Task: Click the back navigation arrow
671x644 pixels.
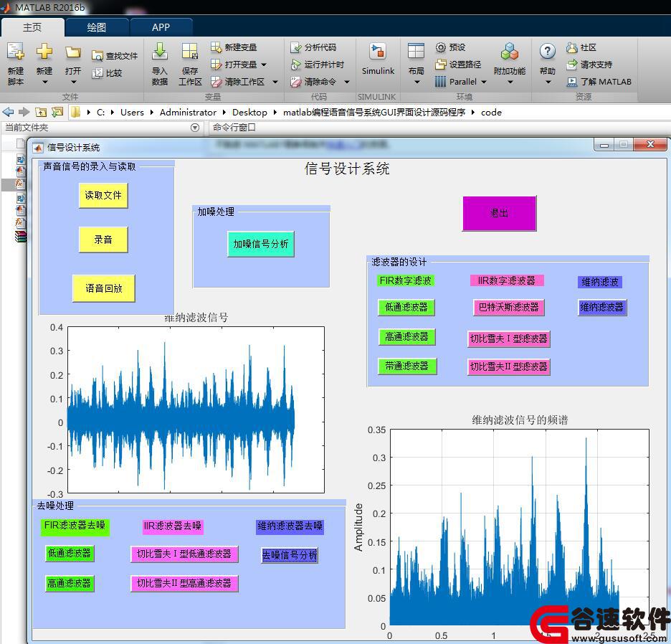Action: pos(8,112)
